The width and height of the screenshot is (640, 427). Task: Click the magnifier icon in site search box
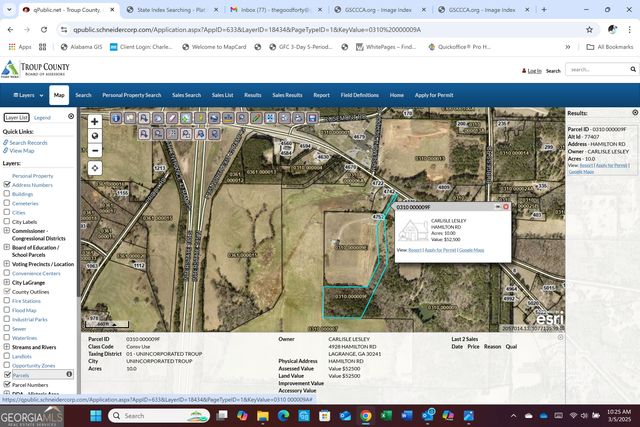633,69
